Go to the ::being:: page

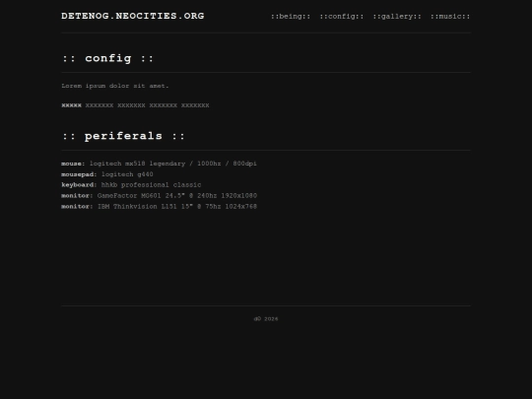click(291, 17)
